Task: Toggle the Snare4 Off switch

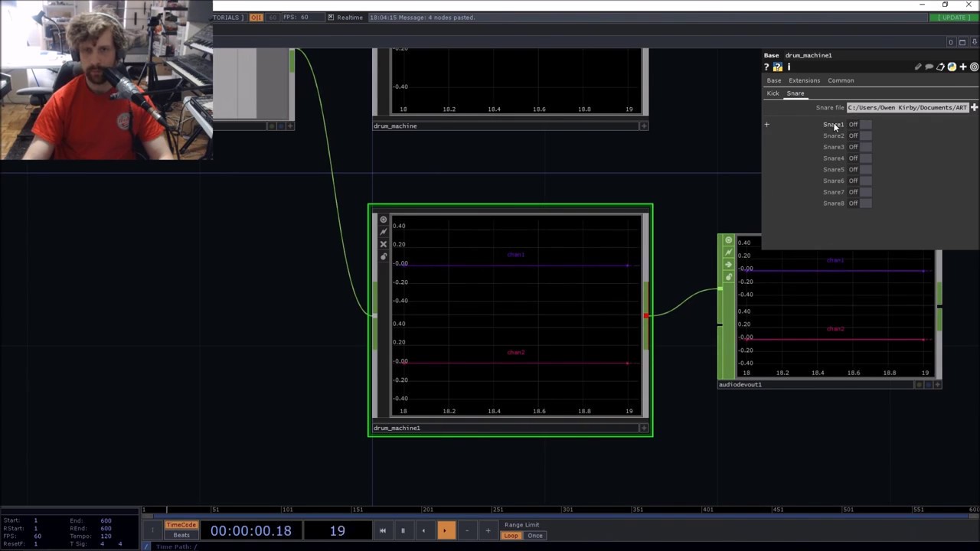Action: [859, 158]
